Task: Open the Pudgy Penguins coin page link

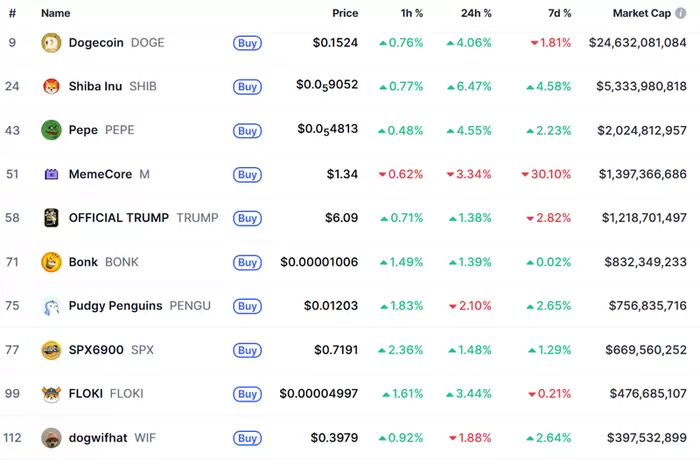Action: [115, 306]
